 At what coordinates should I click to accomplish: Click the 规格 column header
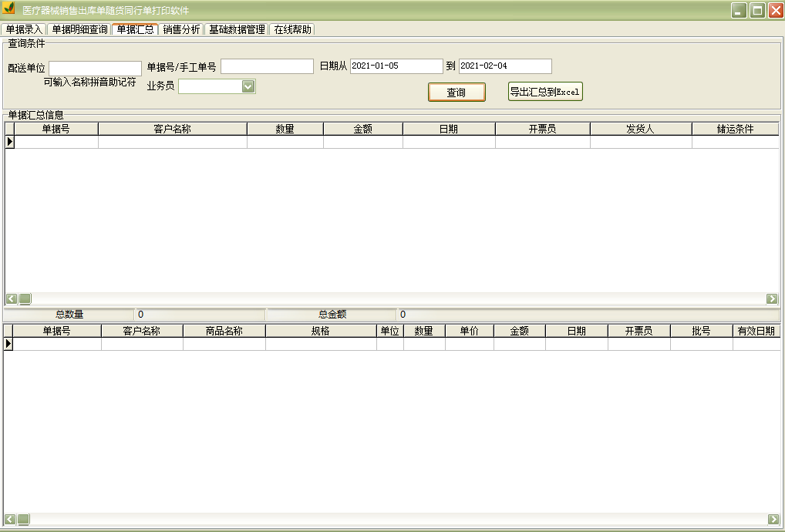[321, 331]
